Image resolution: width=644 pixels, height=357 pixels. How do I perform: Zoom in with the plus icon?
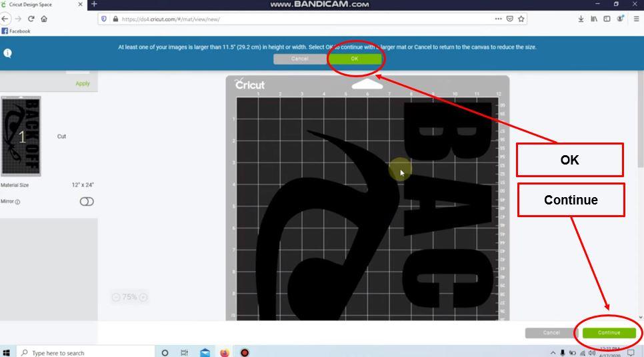click(x=143, y=297)
